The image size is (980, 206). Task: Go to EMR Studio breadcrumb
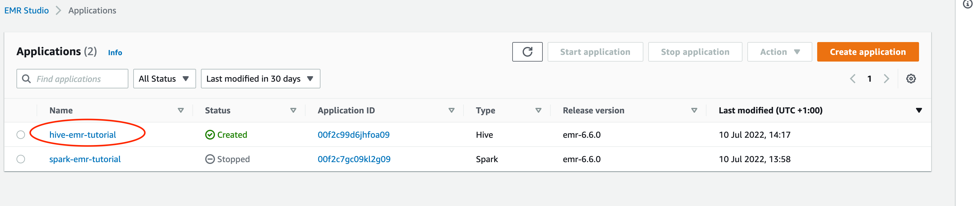pos(27,10)
